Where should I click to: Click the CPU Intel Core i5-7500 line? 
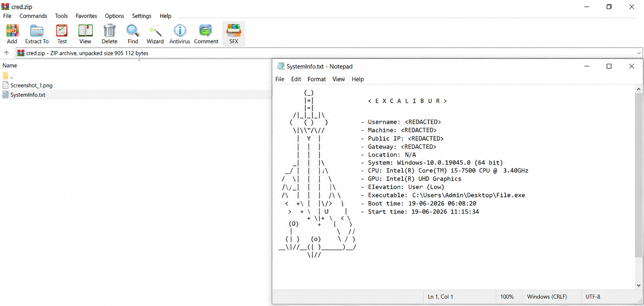pos(445,171)
